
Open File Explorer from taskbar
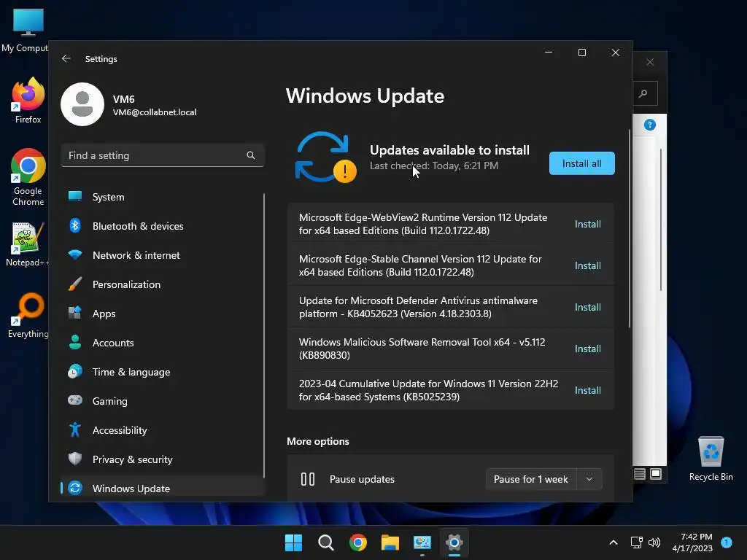click(390, 542)
